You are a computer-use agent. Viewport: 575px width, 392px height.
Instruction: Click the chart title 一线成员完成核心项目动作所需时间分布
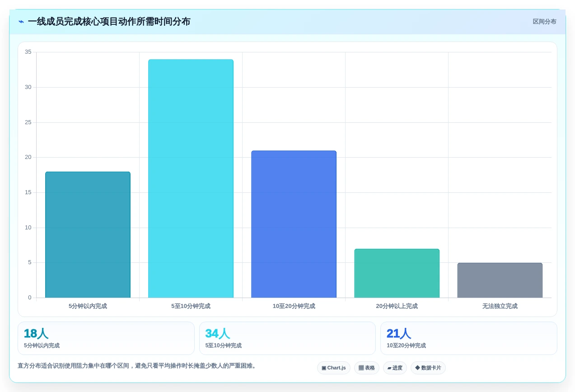pyautogui.click(x=109, y=22)
